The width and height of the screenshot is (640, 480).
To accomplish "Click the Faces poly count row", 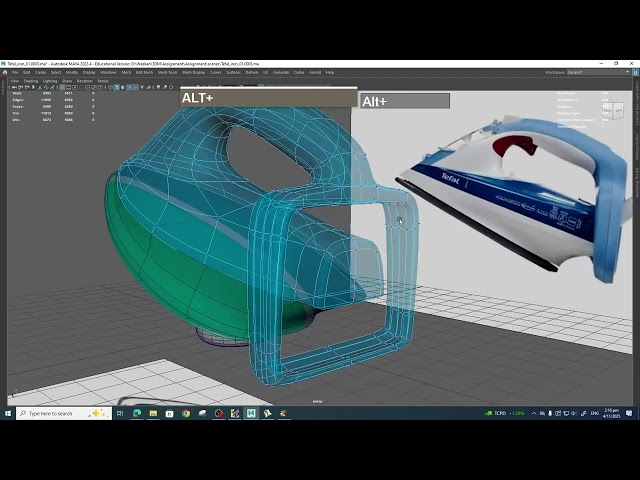I will coord(53,107).
